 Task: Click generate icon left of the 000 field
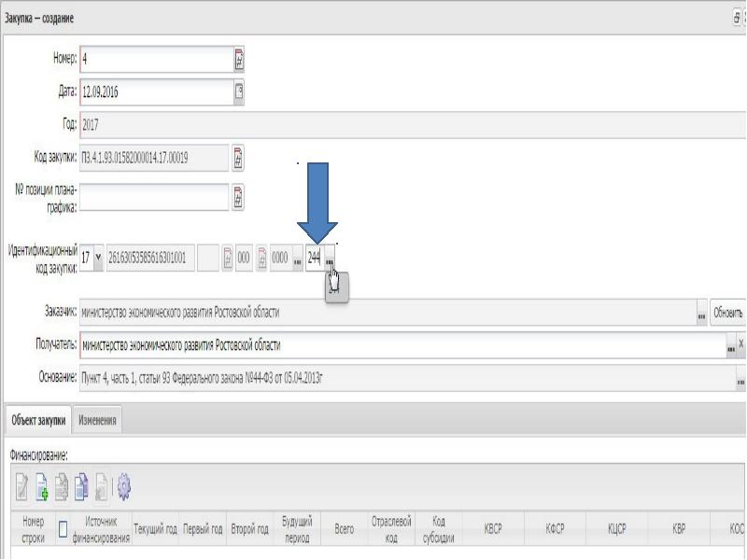[x=228, y=259]
